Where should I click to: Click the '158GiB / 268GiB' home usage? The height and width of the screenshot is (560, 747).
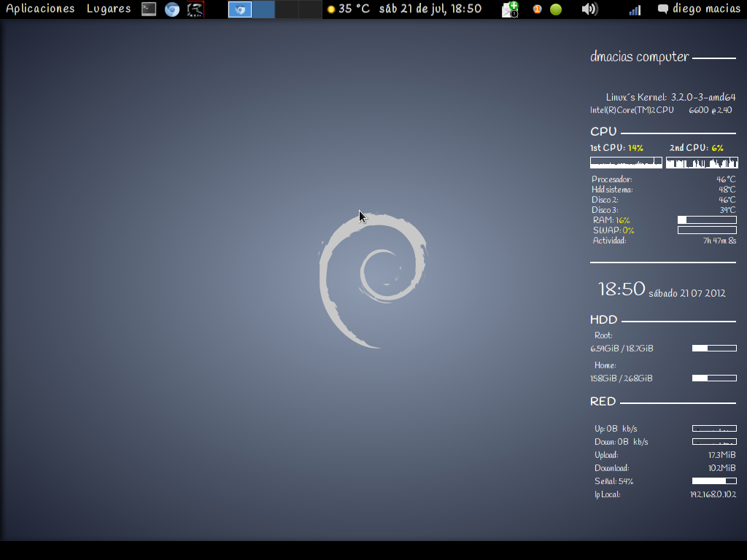pos(622,378)
